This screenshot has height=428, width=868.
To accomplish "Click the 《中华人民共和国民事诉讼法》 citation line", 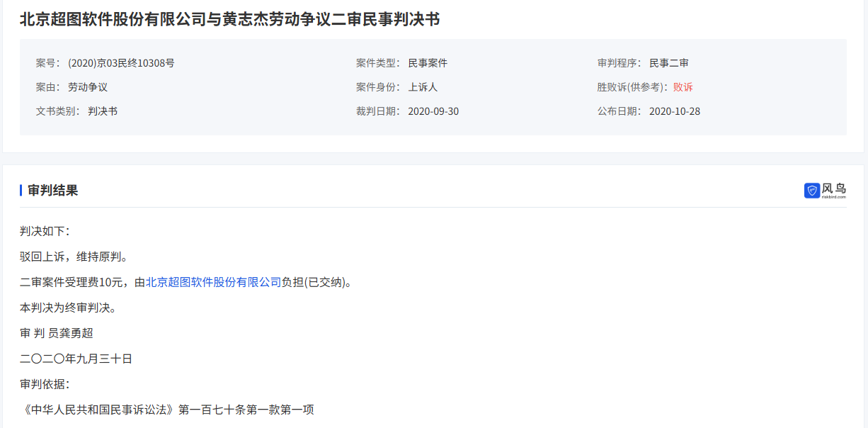I will pos(167,410).
